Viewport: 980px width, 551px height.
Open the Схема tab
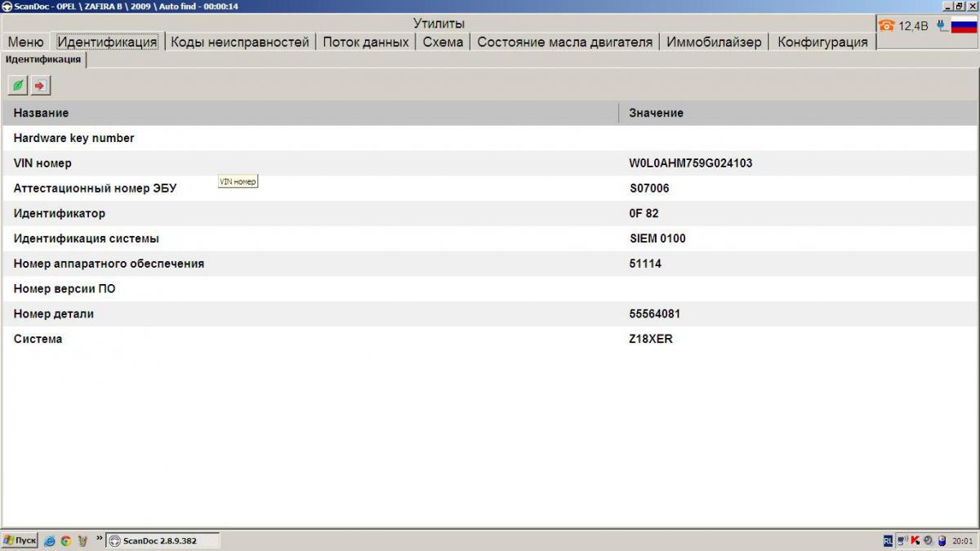coord(443,42)
